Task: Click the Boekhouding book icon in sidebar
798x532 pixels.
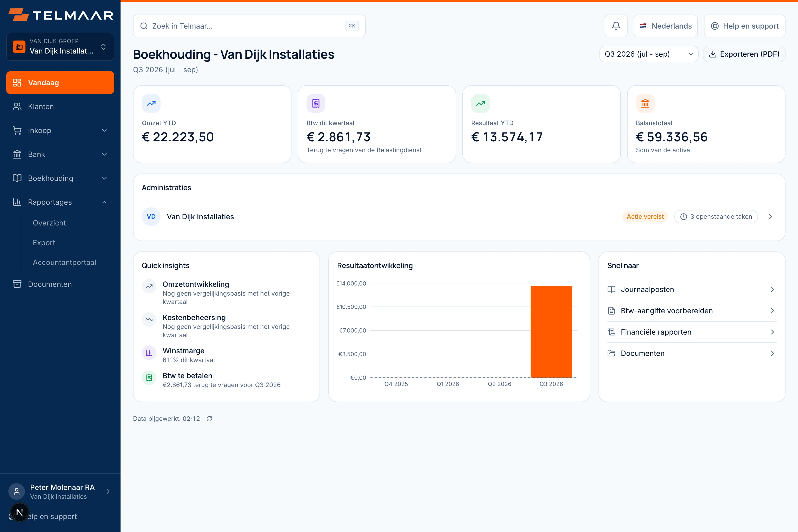Action: click(x=17, y=178)
